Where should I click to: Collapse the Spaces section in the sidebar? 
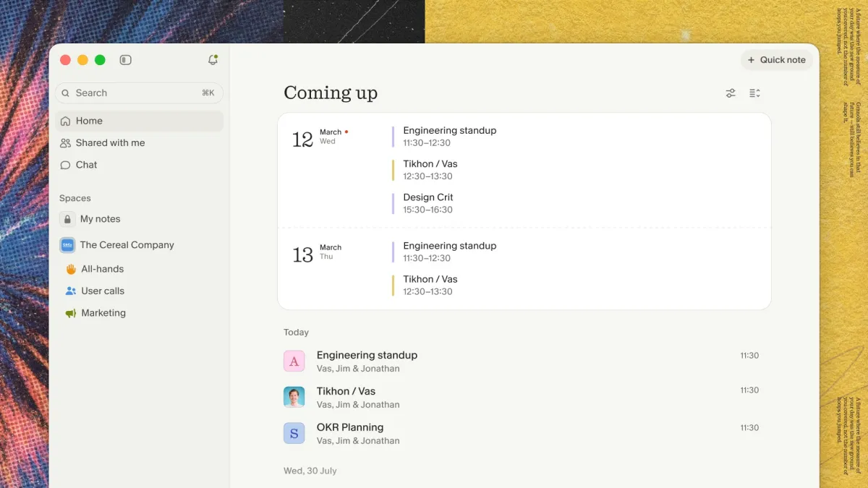tap(75, 197)
